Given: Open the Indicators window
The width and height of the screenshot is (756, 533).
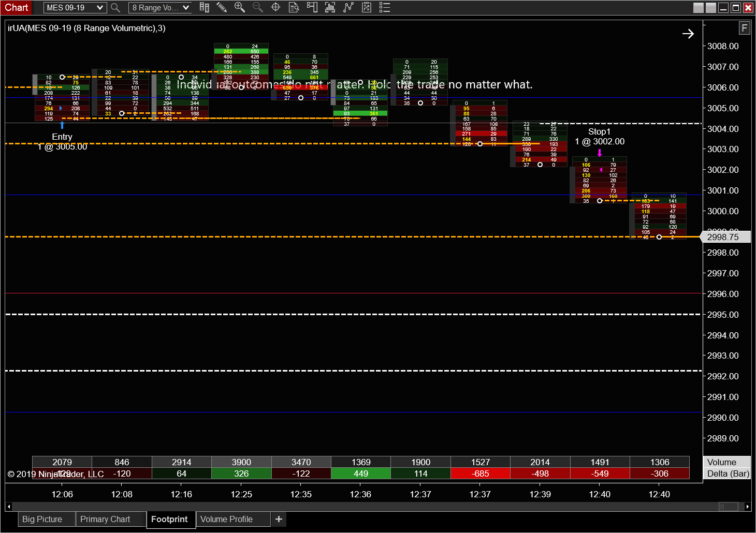Looking at the screenshot, I should (x=330, y=7).
